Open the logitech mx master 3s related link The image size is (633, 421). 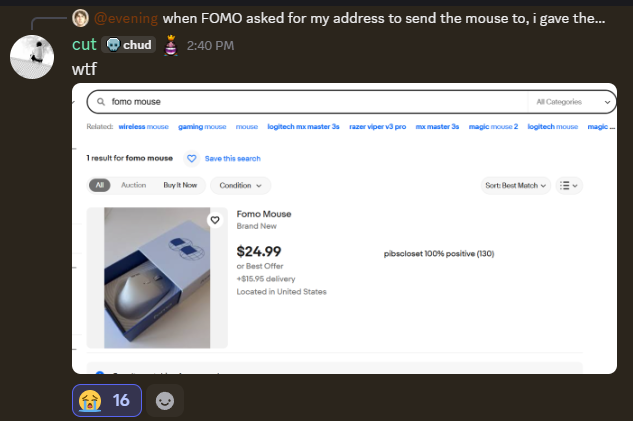point(304,127)
